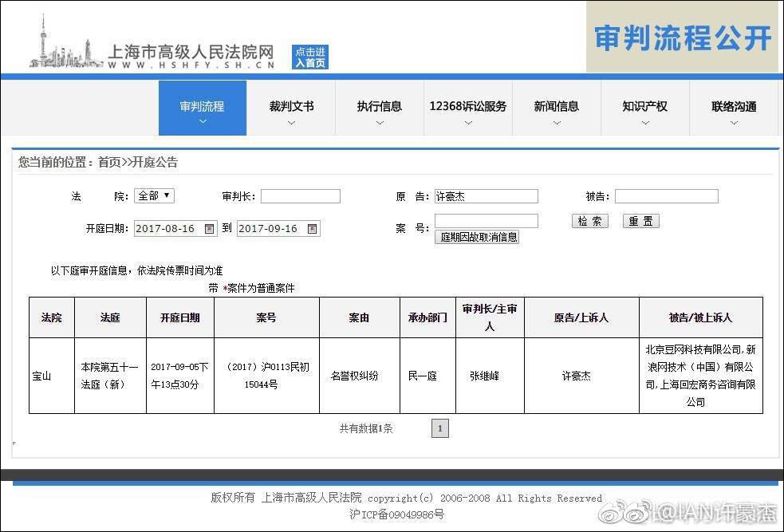Click inside the 审判长 judge input field
The height and width of the screenshot is (532, 784).
[299, 195]
